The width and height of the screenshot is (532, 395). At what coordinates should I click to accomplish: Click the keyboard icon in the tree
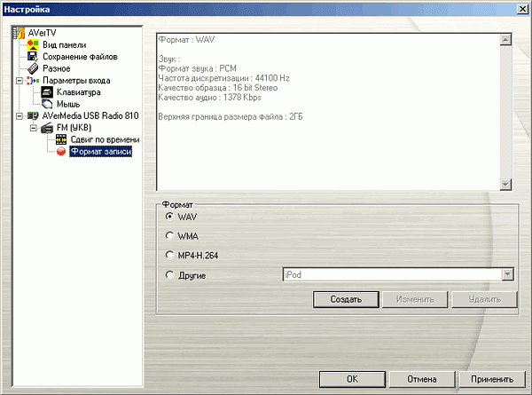click(47, 92)
